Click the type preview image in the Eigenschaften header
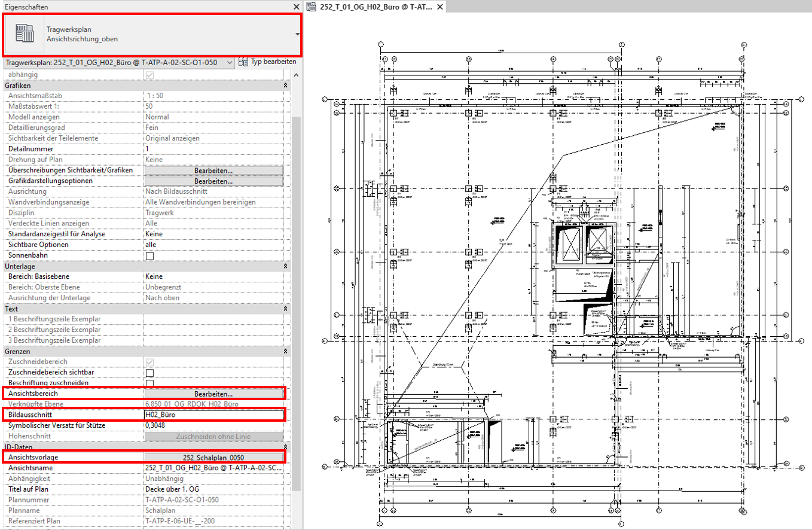812x530 pixels. coord(25,33)
